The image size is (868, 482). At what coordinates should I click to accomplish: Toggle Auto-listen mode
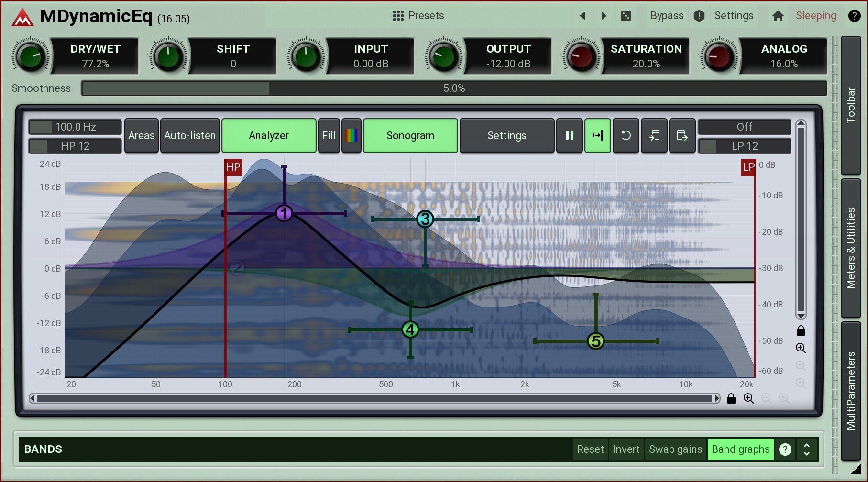point(190,136)
